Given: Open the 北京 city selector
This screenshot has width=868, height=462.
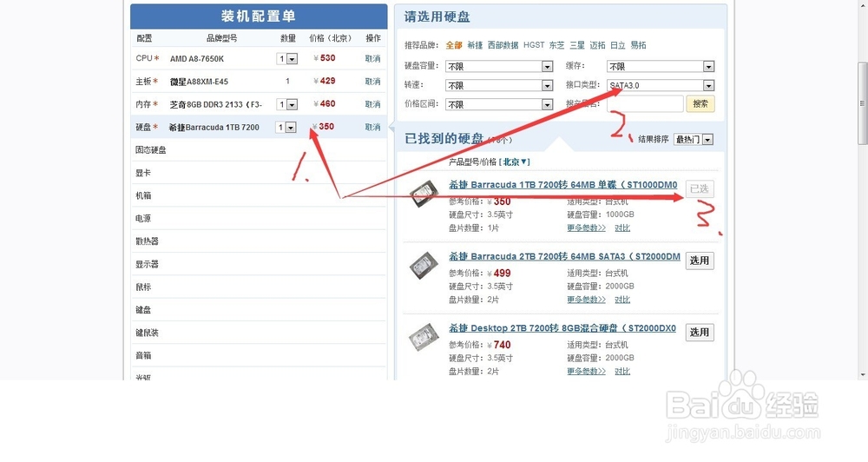Looking at the screenshot, I should tap(516, 162).
